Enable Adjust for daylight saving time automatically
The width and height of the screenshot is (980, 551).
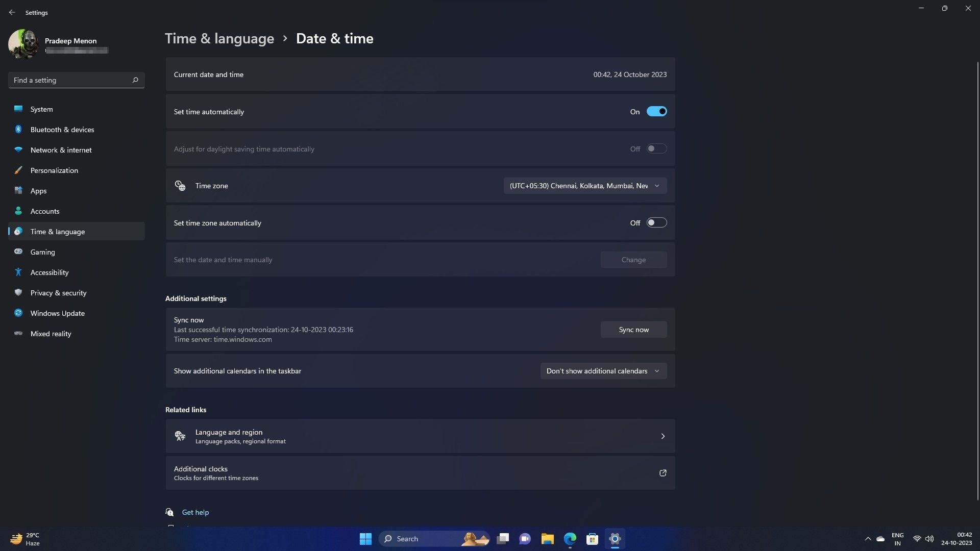(657, 148)
